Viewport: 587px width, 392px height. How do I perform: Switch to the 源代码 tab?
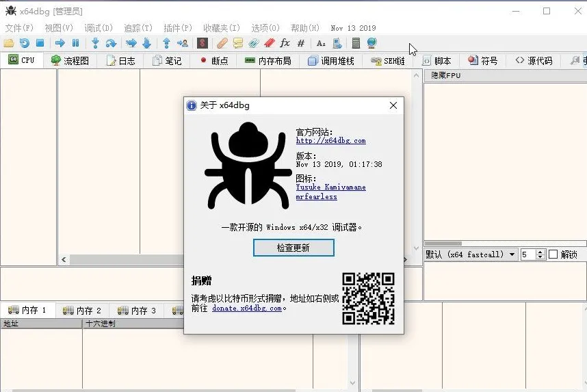[534, 61]
